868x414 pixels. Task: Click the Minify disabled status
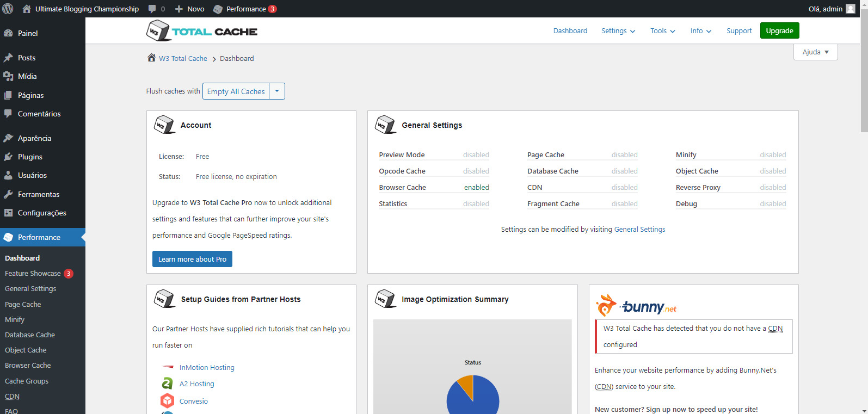(x=773, y=155)
